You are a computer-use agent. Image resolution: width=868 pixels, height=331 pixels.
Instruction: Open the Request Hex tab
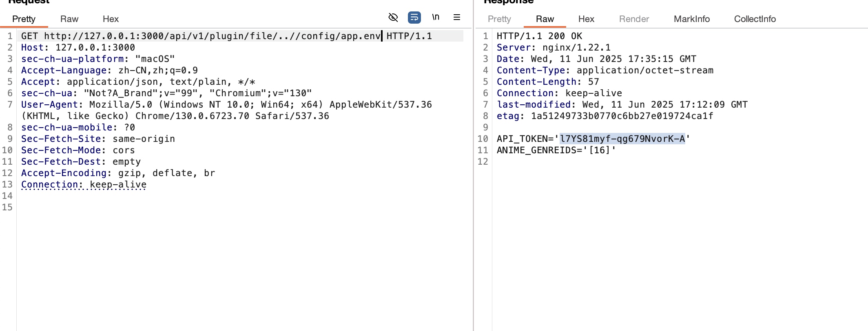[x=111, y=19]
